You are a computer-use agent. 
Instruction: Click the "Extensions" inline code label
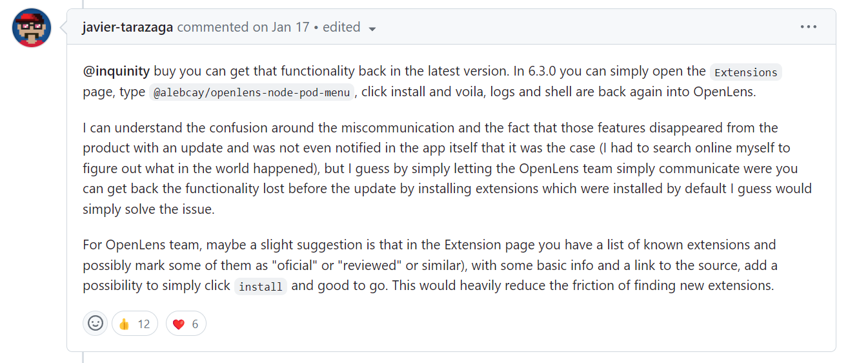pos(745,72)
